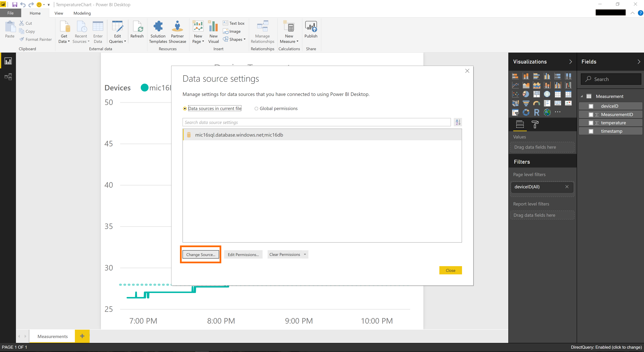Select the KPI visualization

[568, 103]
